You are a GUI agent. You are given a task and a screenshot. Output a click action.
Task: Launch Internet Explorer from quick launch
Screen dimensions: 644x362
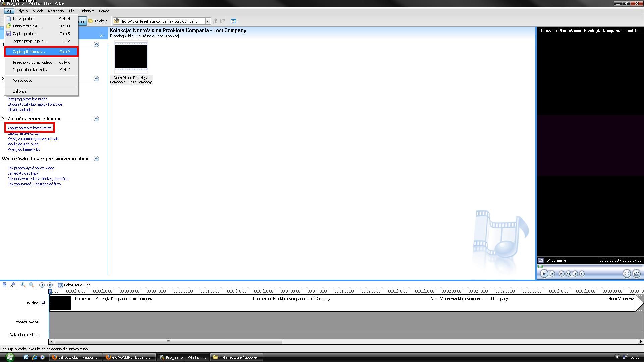pyautogui.click(x=34, y=357)
